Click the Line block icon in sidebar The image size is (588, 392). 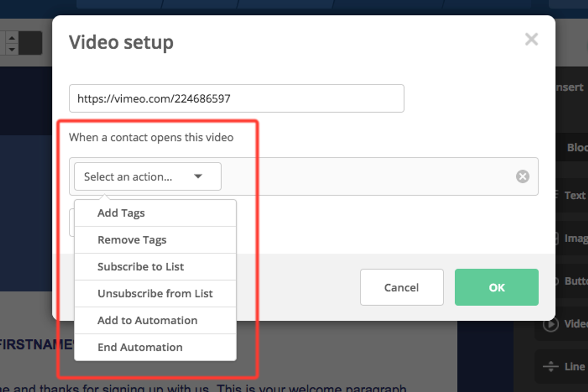pos(551,367)
